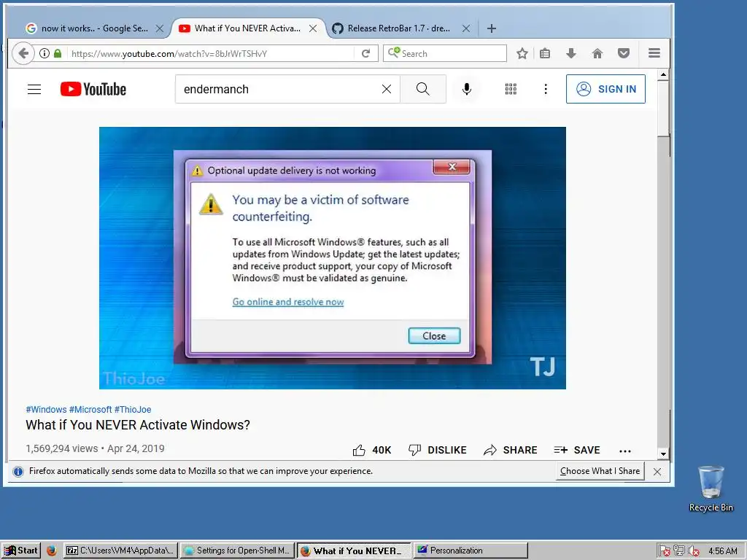Click the page scrollbar down arrow
The image size is (747, 560).
pos(663,454)
